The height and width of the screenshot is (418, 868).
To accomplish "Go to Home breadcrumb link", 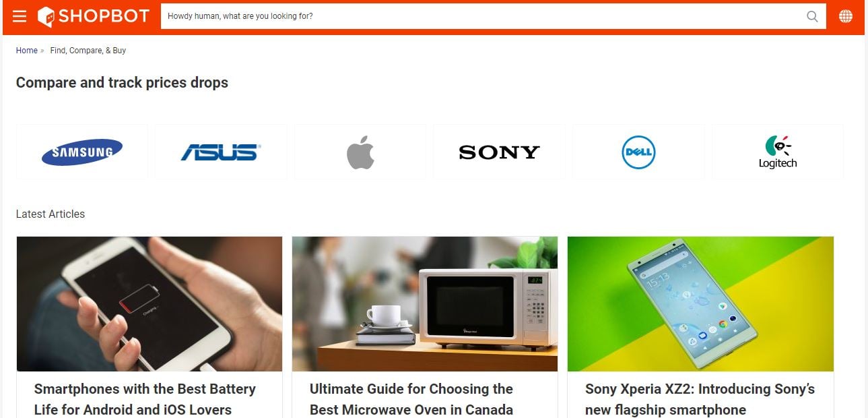I will 27,51.
